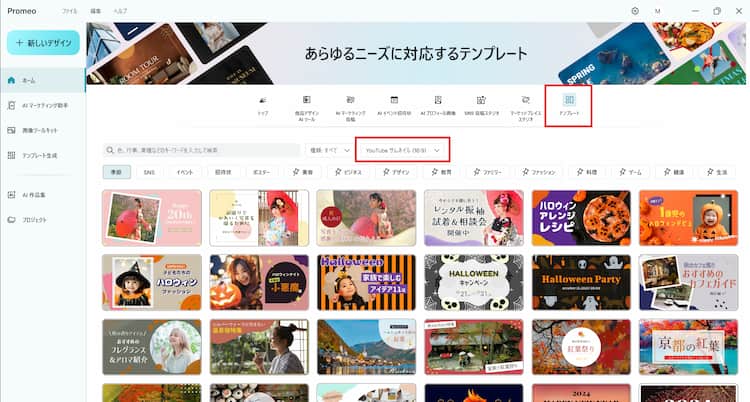Click the magnifier icon in the search box
Screen dimensions: 750x402
tap(110, 150)
